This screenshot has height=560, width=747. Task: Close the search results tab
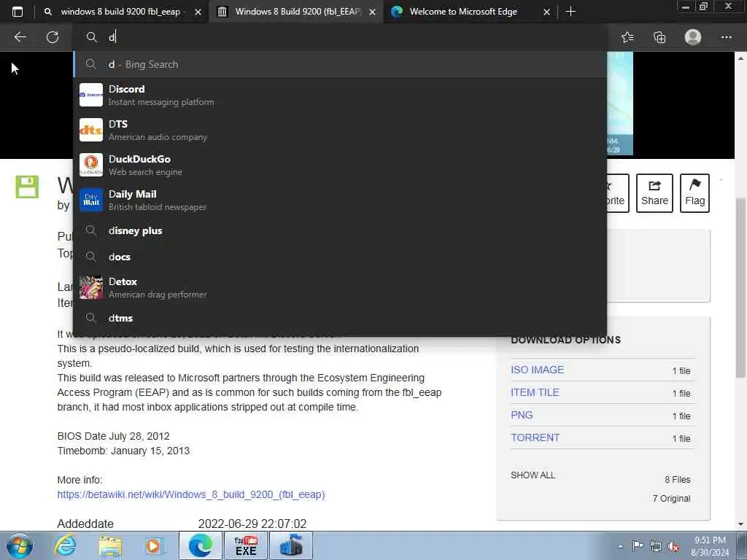[198, 12]
